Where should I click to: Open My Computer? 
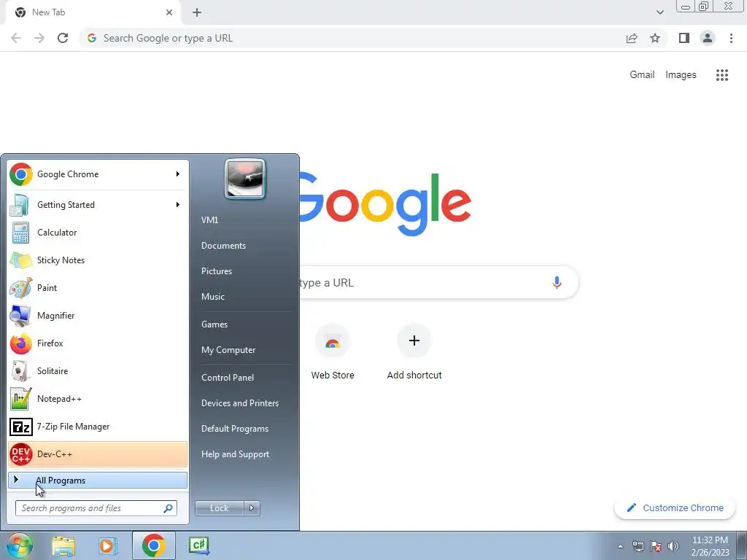228,350
